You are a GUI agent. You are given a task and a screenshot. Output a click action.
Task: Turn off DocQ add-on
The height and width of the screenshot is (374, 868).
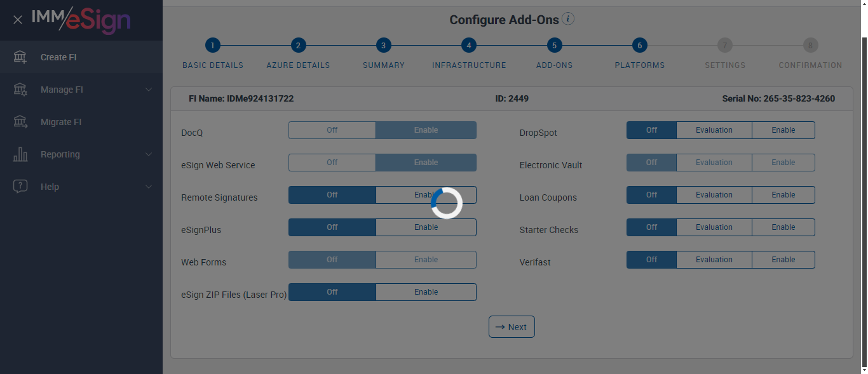tap(332, 130)
